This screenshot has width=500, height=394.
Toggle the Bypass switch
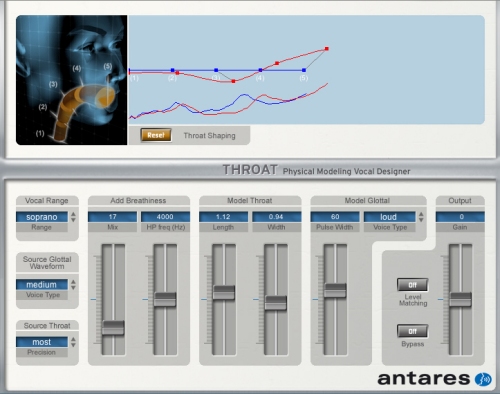pyautogui.click(x=412, y=331)
